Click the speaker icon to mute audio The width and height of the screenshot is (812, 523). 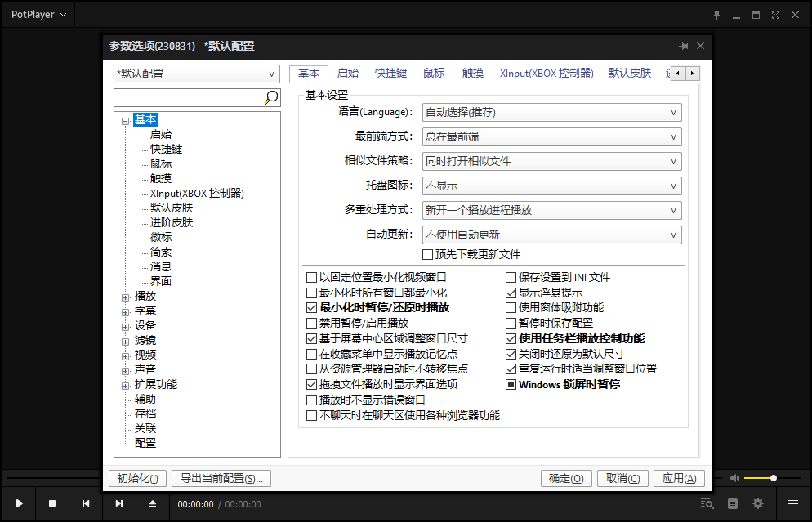tap(734, 478)
